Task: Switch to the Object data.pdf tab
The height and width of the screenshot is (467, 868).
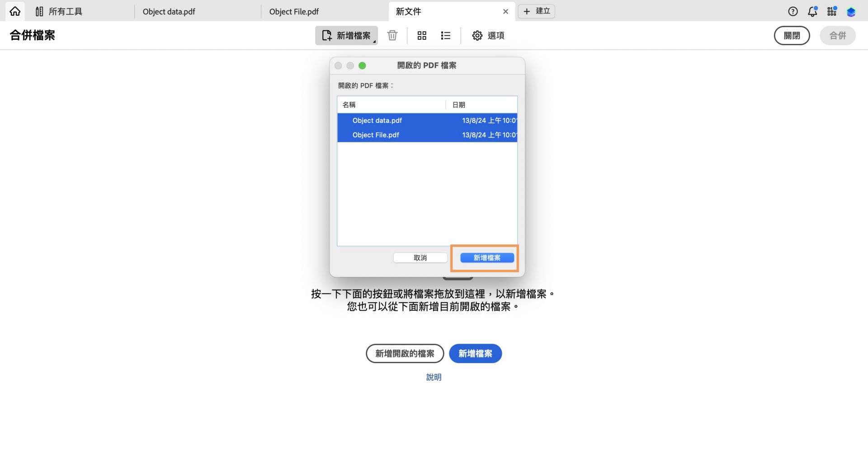Action: [x=169, y=12]
